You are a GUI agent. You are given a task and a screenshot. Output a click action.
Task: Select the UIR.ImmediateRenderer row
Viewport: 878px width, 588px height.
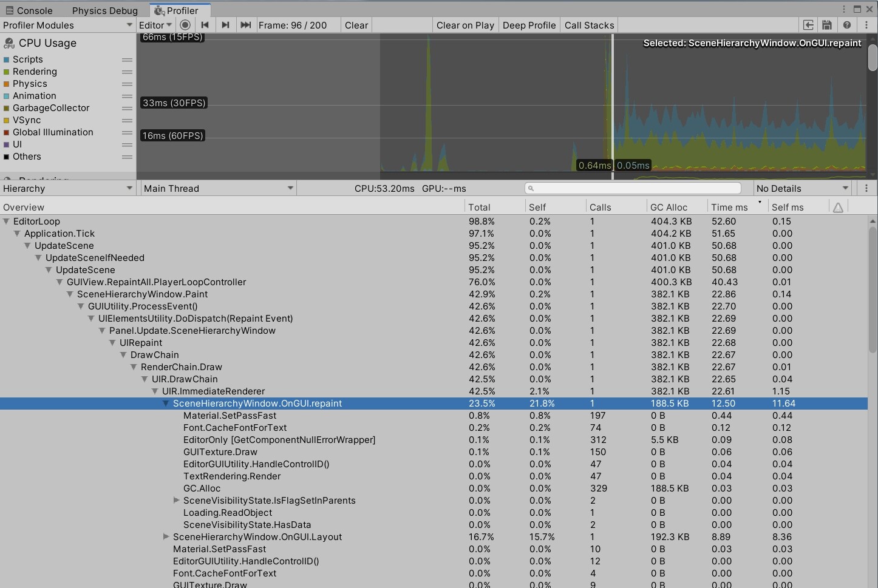click(434, 391)
